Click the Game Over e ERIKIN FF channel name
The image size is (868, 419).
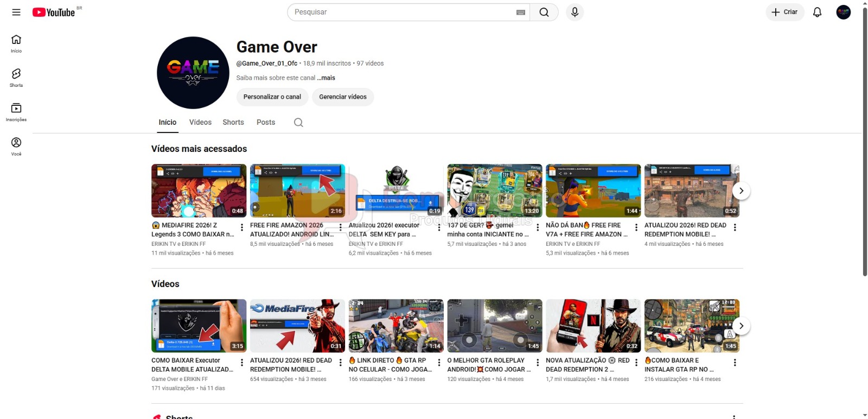click(x=180, y=379)
